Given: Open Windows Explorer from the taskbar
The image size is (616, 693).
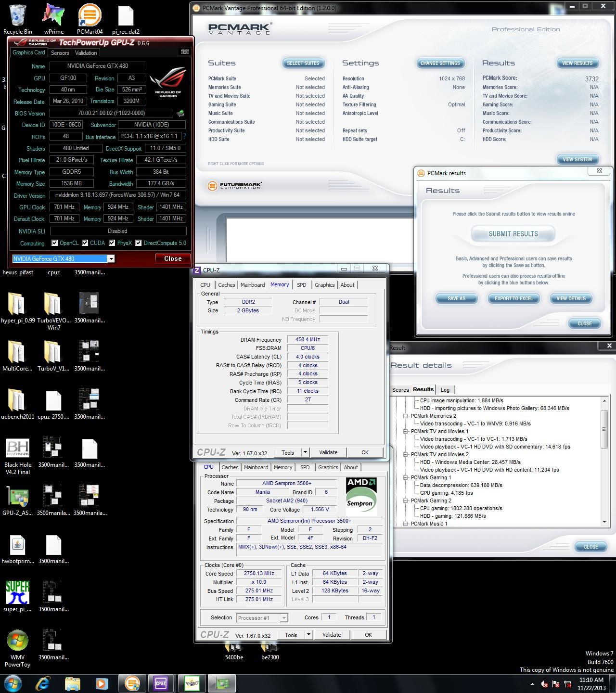Looking at the screenshot, I should click(73, 683).
